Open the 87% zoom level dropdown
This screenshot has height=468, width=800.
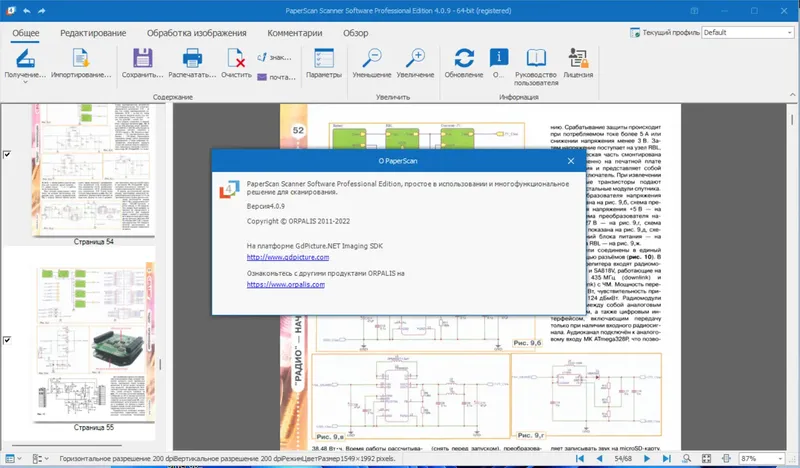780,458
